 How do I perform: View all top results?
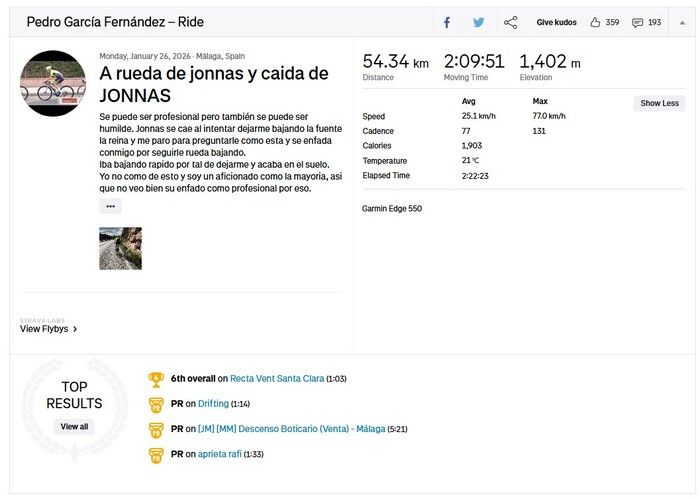74,426
